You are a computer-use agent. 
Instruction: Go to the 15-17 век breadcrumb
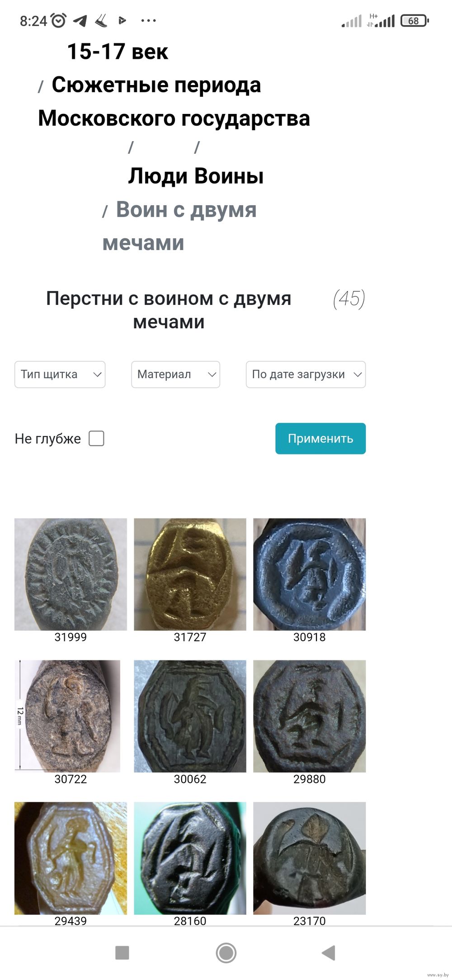tap(118, 52)
